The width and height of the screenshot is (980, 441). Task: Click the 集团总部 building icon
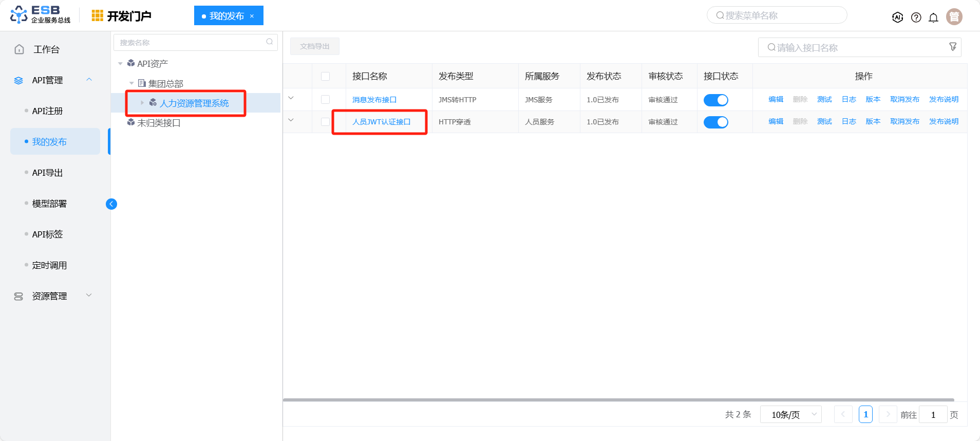click(x=142, y=83)
